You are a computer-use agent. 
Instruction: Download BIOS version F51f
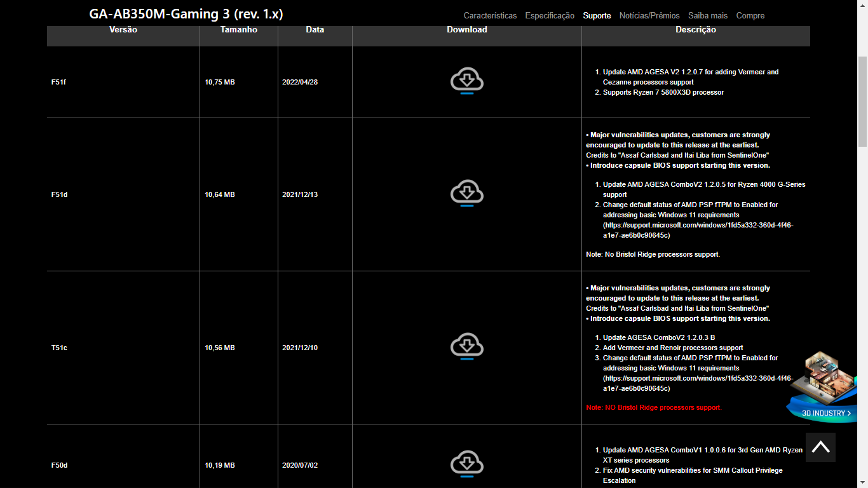(467, 81)
